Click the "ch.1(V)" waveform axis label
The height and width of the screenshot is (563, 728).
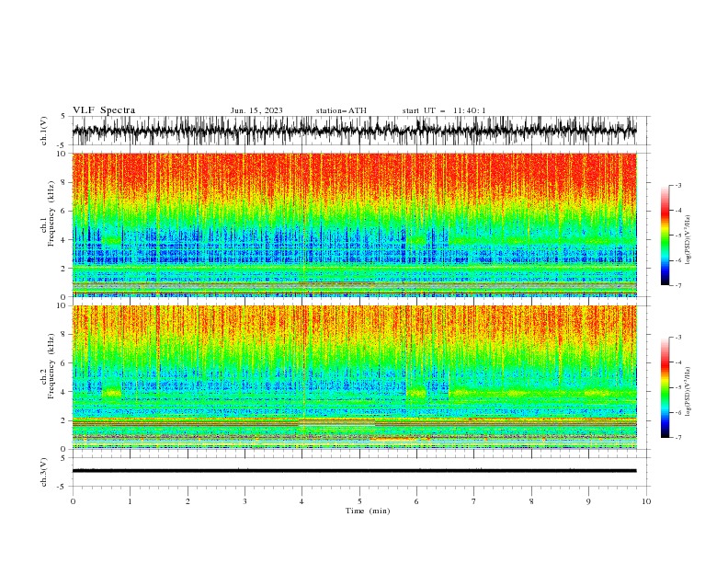(x=44, y=131)
